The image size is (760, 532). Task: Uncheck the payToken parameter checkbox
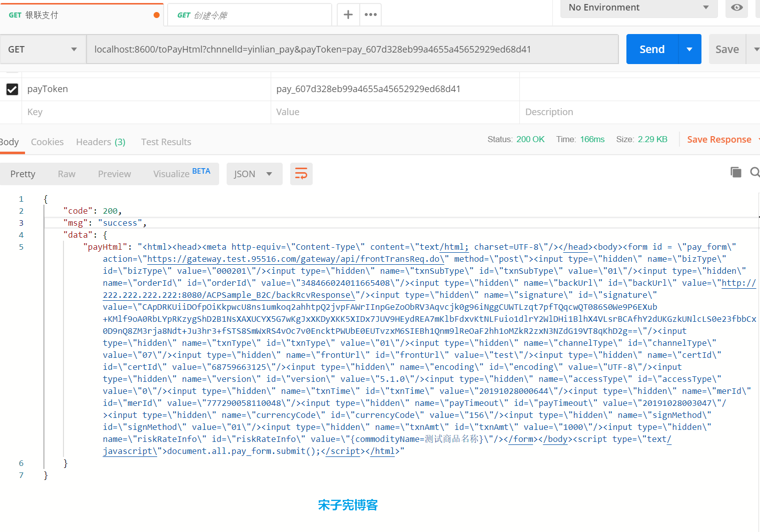[x=12, y=89]
